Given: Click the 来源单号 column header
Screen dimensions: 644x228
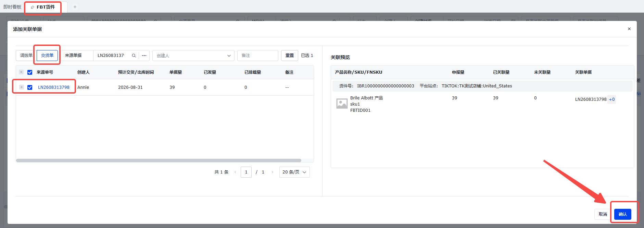Looking at the screenshot, I should tap(45, 72).
